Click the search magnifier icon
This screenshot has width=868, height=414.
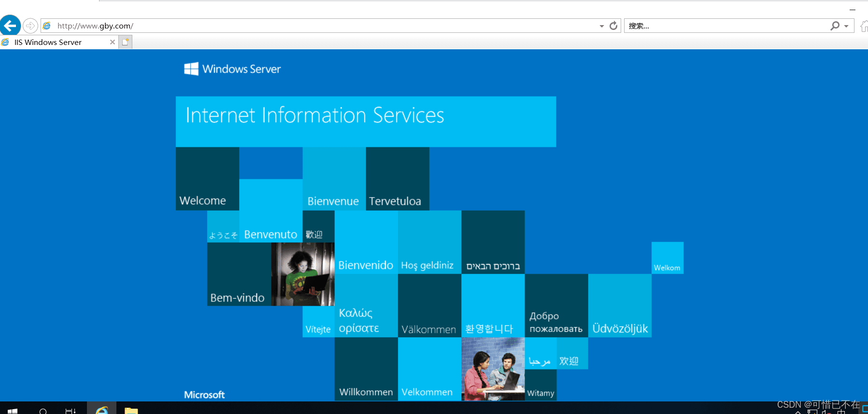835,26
